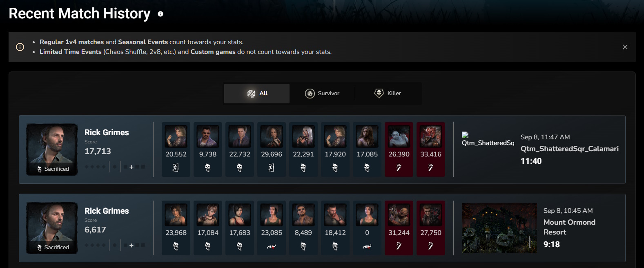This screenshot has height=268, width=644.
Task: Select the survivor portrait scoring 8,489
Action: (x=303, y=214)
